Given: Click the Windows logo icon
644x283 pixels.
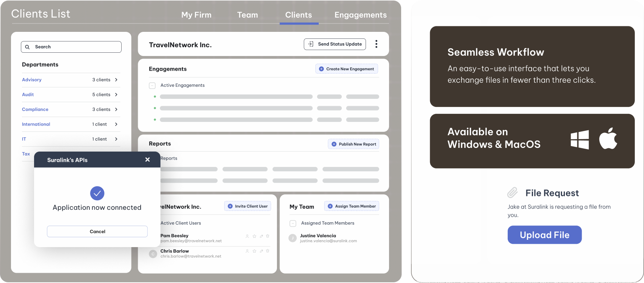Looking at the screenshot, I should coord(580,140).
